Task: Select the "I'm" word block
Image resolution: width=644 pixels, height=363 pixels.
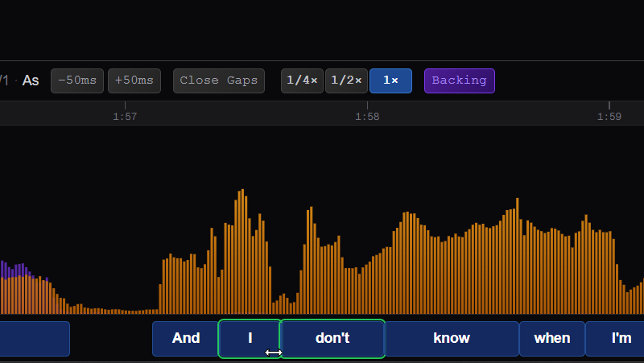Action: point(616,339)
